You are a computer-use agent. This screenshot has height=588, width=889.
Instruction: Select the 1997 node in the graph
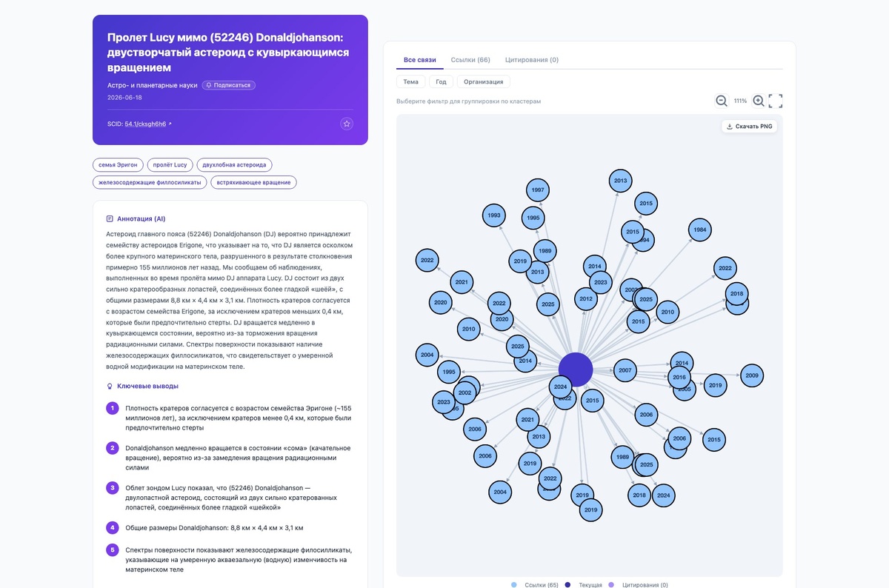tap(539, 190)
